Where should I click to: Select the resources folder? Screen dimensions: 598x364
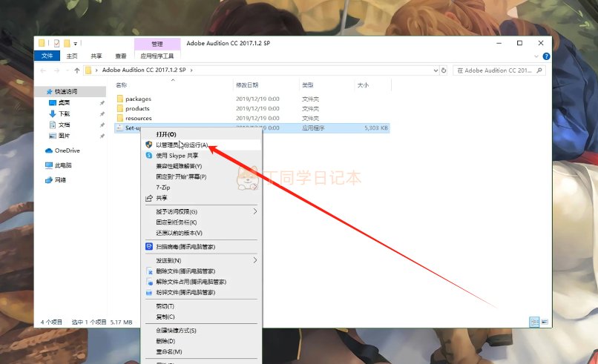(x=139, y=118)
